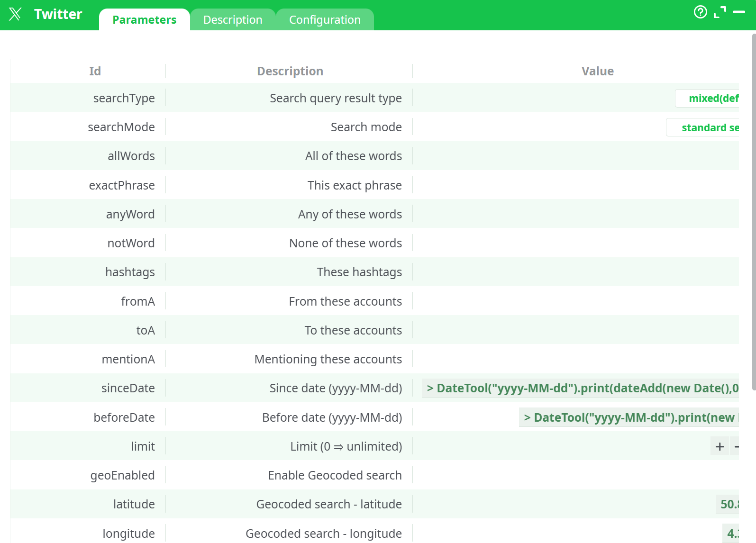Image resolution: width=756 pixels, height=543 pixels.
Task: Click 'To these accounts' description
Action: click(354, 330)
